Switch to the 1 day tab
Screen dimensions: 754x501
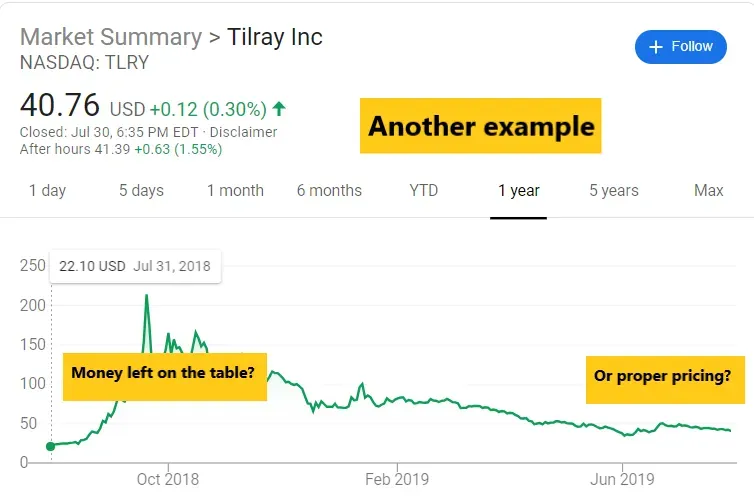coord(48,190)
